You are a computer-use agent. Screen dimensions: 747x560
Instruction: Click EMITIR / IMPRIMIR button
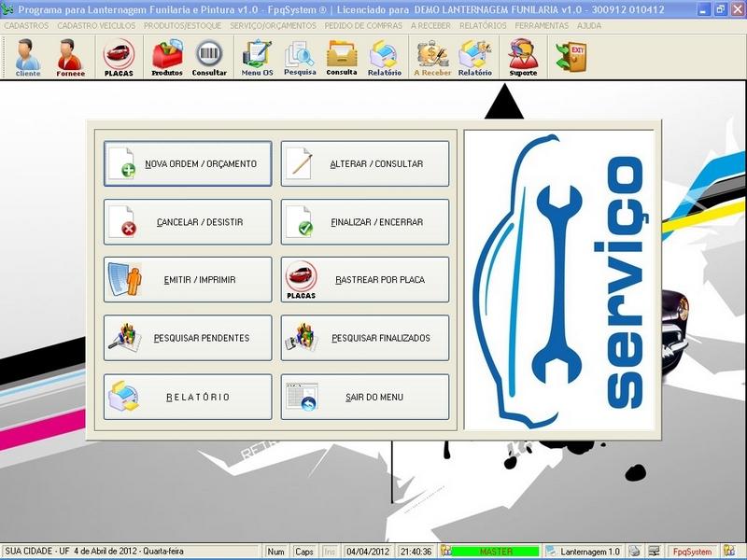[x=188, y=279]
